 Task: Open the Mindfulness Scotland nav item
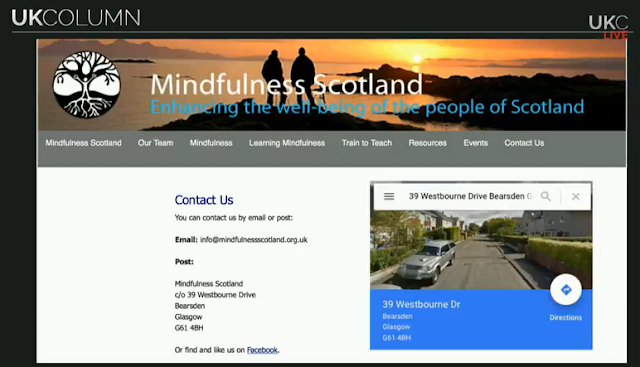[x=83, y=143]
